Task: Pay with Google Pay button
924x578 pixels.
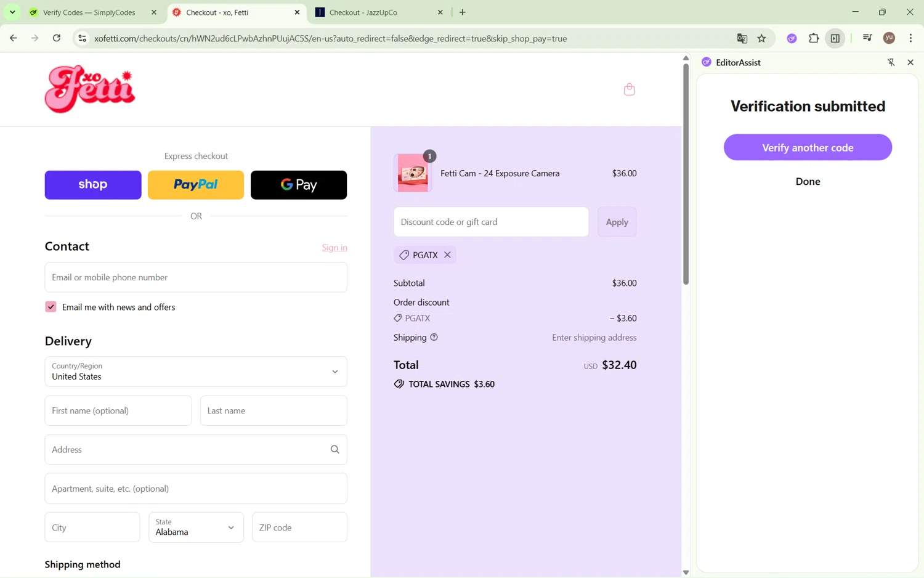Action: point(299,185)
